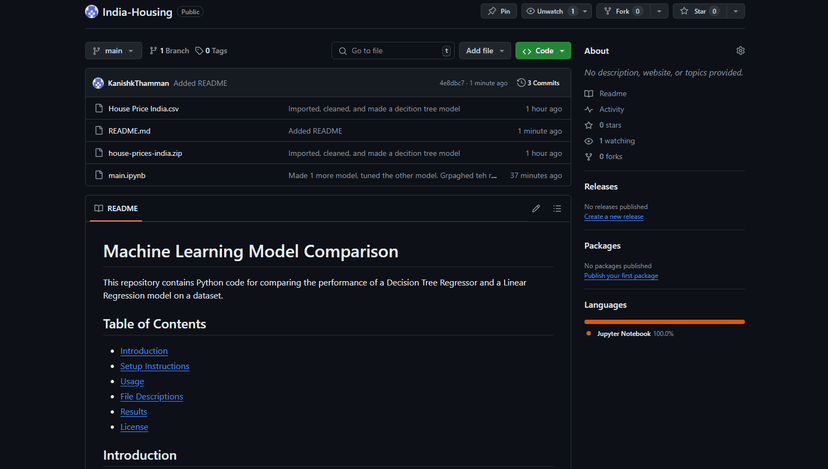Click the Activity pulse link
The height and width of the screenshot is (469, 828).
tap(611, 109)
